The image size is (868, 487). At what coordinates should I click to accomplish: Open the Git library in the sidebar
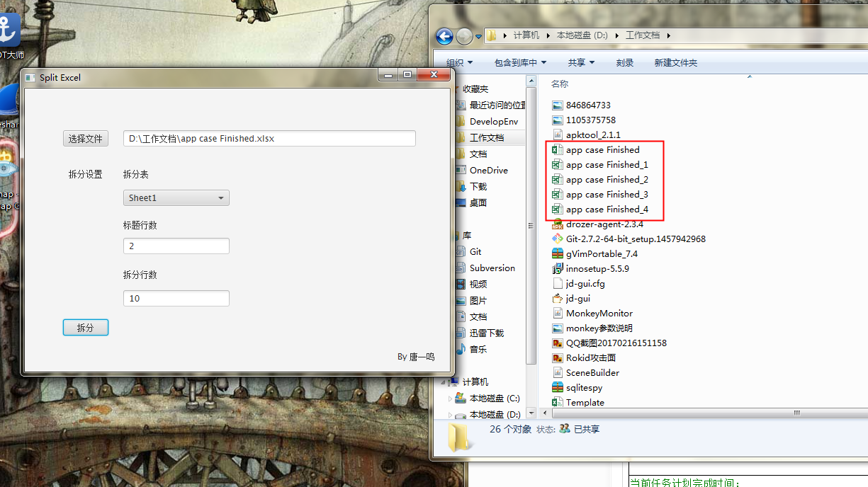click(x=468, y=252)
